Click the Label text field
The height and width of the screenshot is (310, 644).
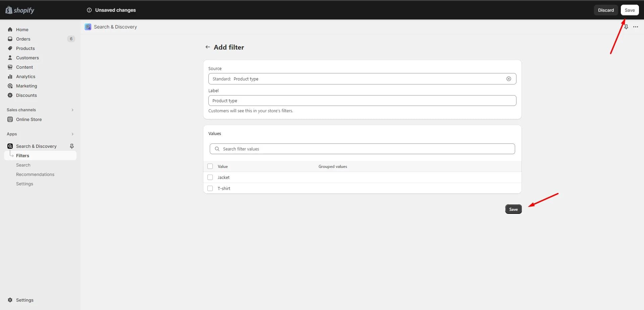click(362, 101)
